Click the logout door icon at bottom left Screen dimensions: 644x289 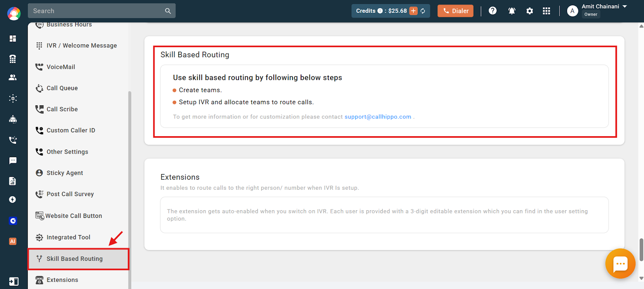[x=14, y=281]
